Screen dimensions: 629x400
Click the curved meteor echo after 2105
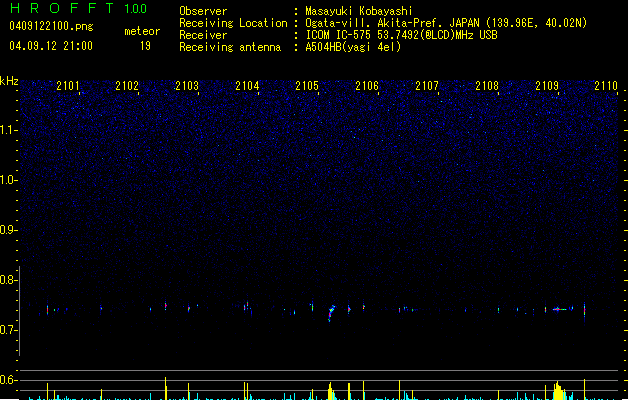coord(331,313)
